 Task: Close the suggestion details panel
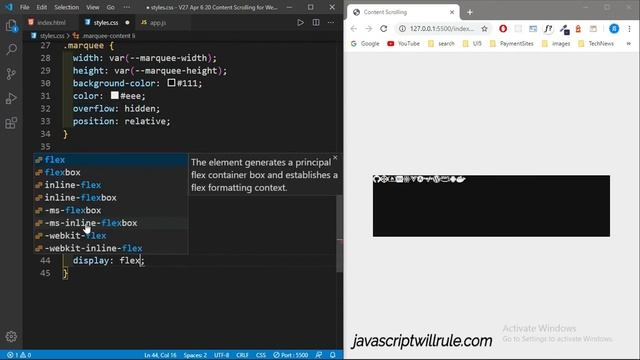coord(335,158)
